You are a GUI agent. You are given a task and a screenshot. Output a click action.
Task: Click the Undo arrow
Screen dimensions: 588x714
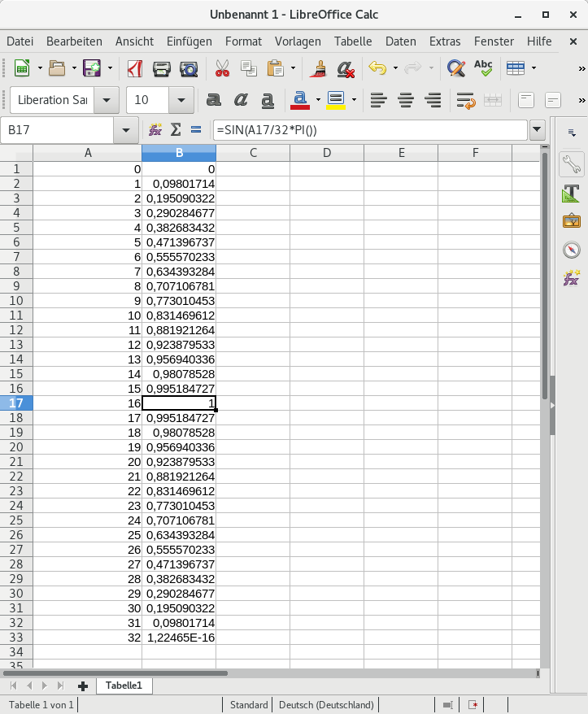pos(377,68)
